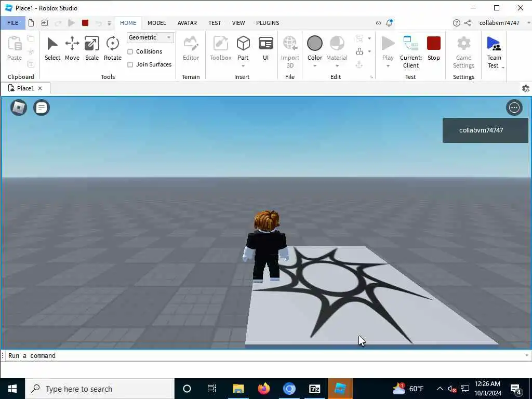Screen dimensions: 532x399
Task: Activate the Move tool
Action: (72, 48)
